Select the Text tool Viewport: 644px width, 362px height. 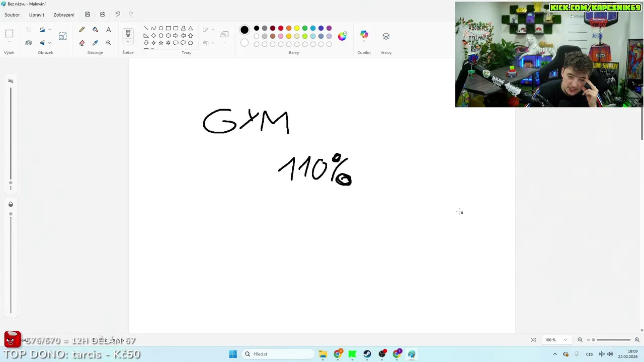pyautogui.click(x=108, y=30)
